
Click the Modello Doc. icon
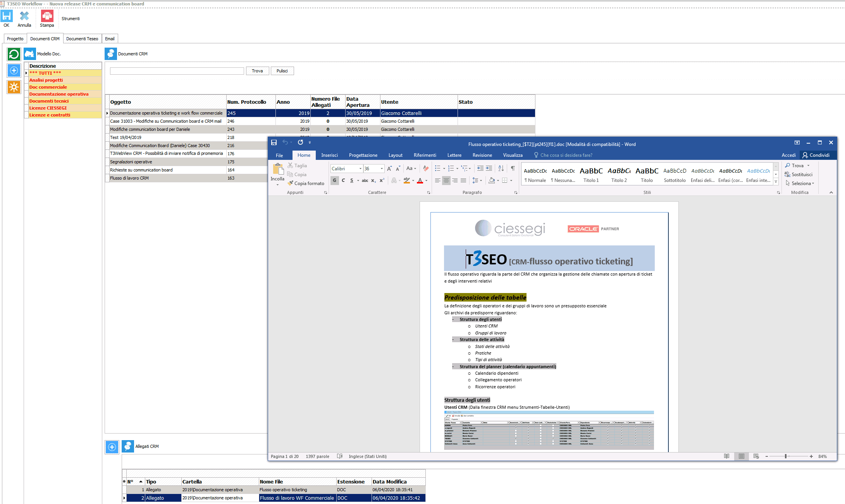(x=30, y=54)
